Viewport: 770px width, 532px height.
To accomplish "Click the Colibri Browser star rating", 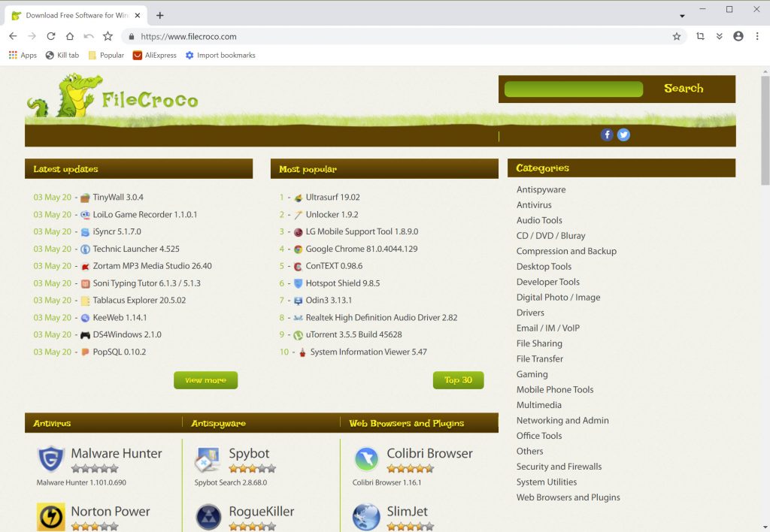I will [411, 469].
